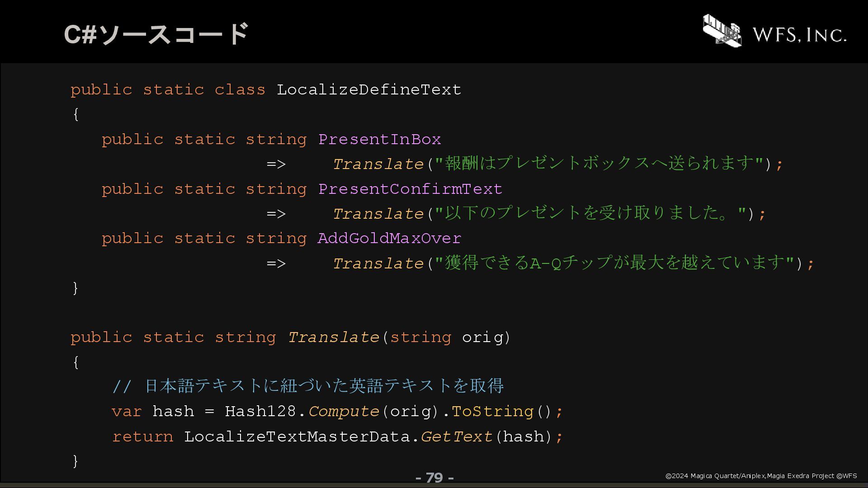Click the "AddGoldMaxOver" property name
Image resolution: width=868 pixels, height=488 pixels.
[390, 238]
